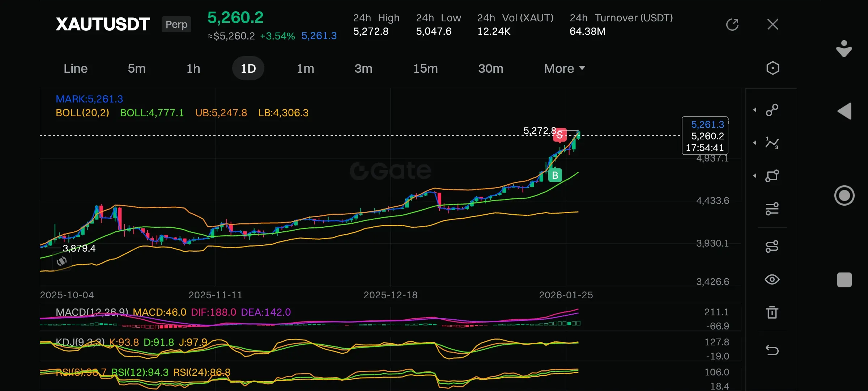This screenshot has width=868, height=391.
Task: Select the Line chart type
Action: [76, 68]
